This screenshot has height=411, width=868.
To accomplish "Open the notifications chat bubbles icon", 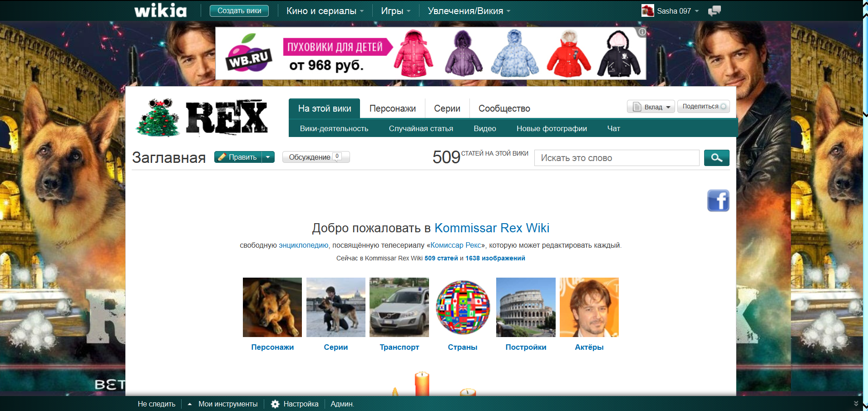I will pos(714,11).
